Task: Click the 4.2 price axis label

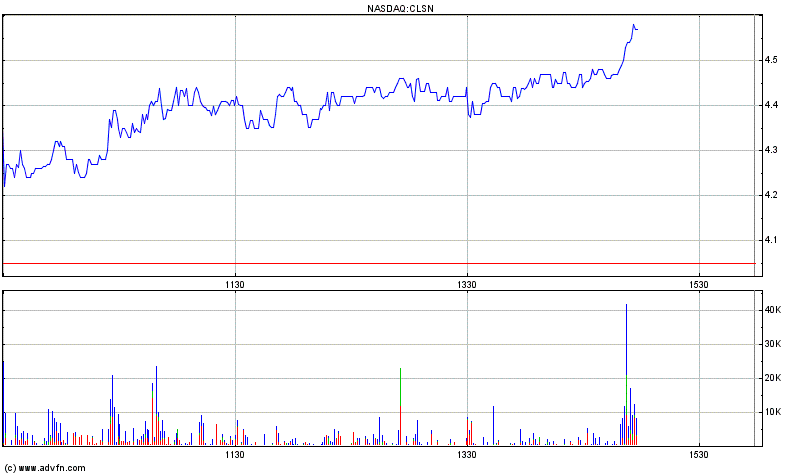Action: pyautogui.click(x=771, y=195)
